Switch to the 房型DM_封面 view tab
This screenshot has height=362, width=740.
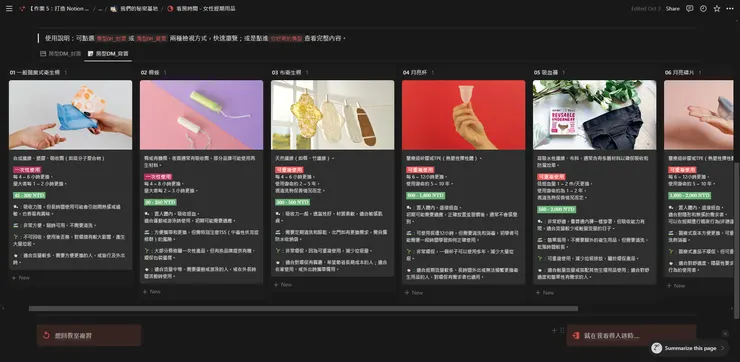60,54
